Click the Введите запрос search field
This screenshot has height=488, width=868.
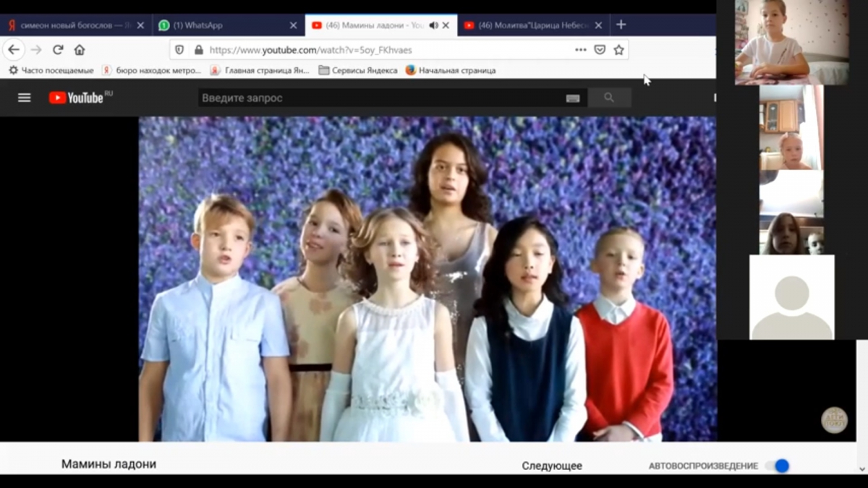tap(381, 98)
